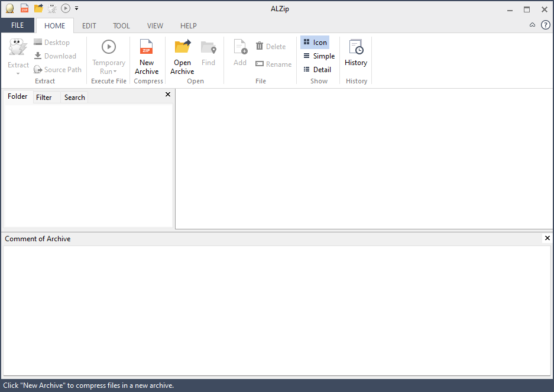
Task: Switch to Simple view mode
Action: pos(319,56)
